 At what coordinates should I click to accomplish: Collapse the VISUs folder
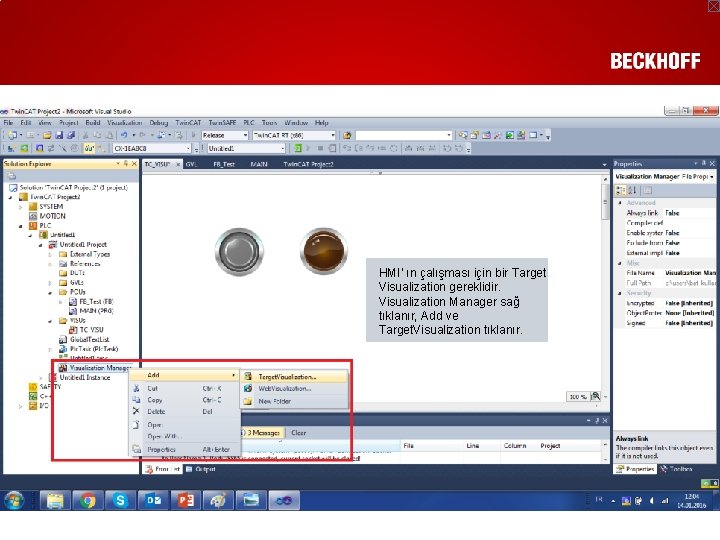coord(50,321)
